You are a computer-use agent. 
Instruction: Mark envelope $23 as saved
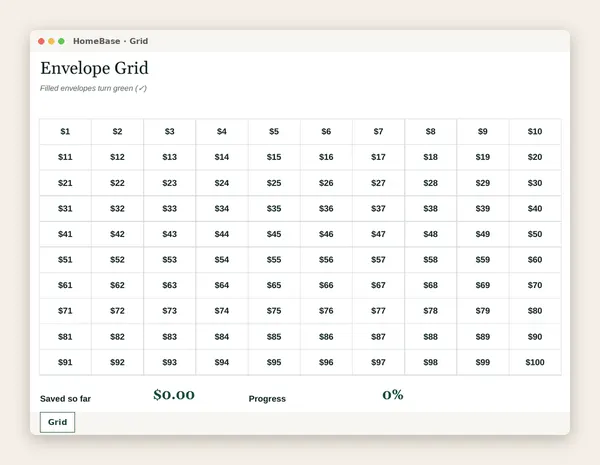click(x=170, y=183)
